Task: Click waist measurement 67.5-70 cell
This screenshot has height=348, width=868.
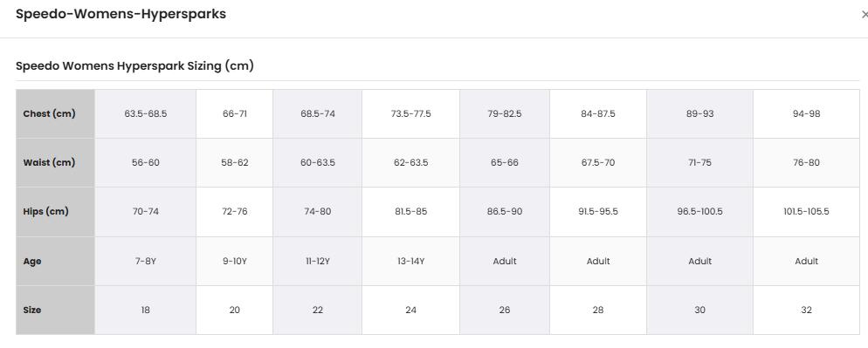Action: pyautogui.click(x=598, y=162)
